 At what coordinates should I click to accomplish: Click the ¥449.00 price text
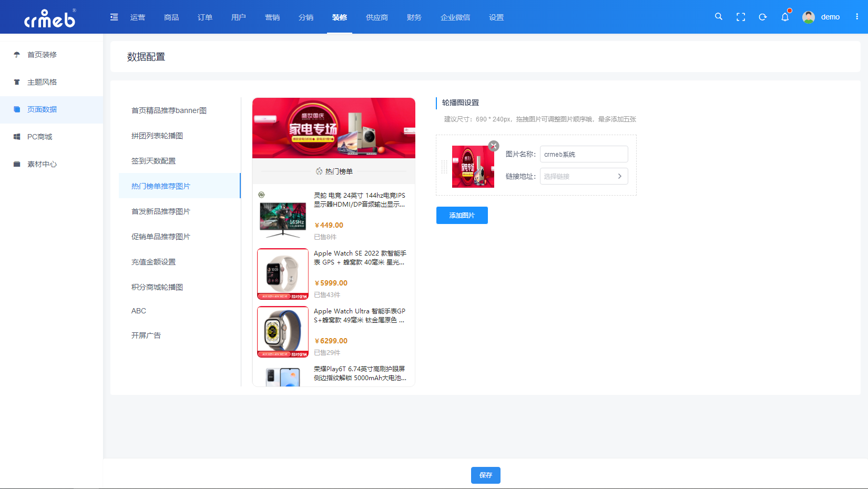point(329,225)
